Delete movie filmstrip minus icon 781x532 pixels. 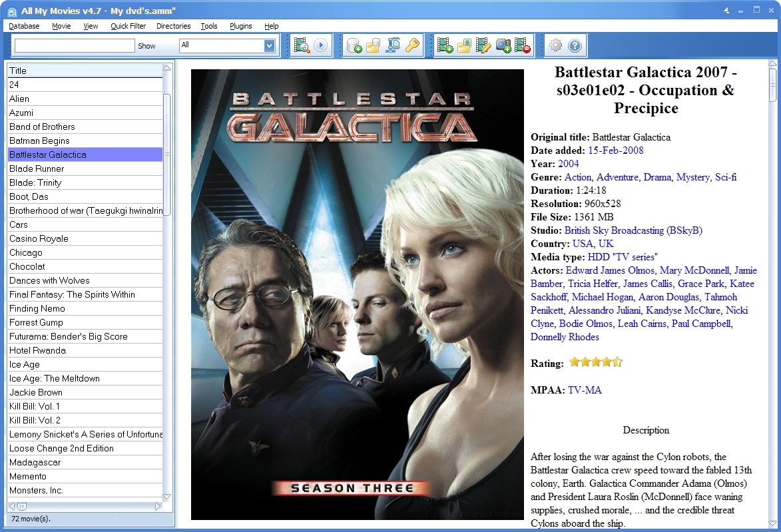coord(522,45)
